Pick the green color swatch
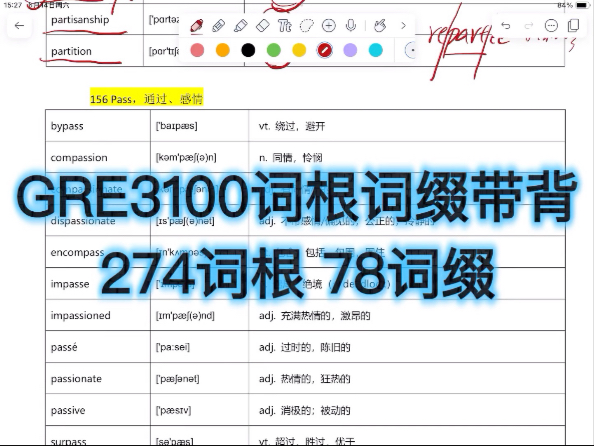 coord(274,50)
